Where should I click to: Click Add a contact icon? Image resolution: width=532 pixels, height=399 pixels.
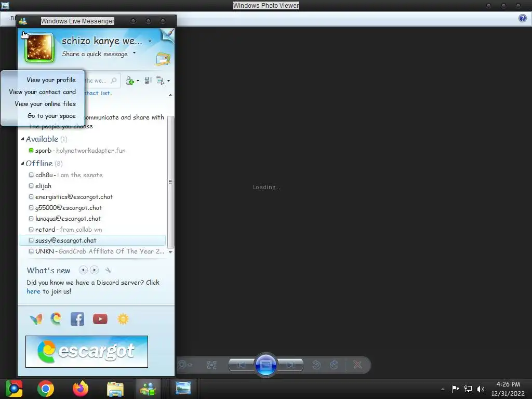(x=129, y=81)
